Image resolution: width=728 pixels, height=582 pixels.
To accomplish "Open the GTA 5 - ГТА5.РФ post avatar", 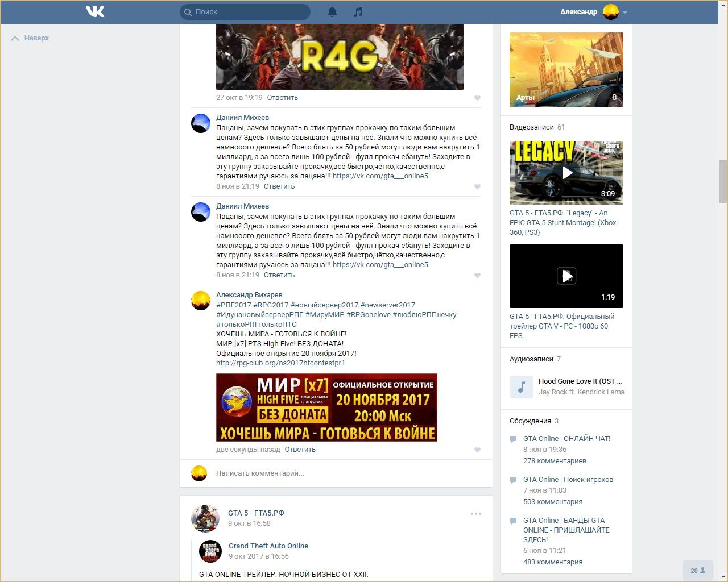I will click(x=205, y=518).
